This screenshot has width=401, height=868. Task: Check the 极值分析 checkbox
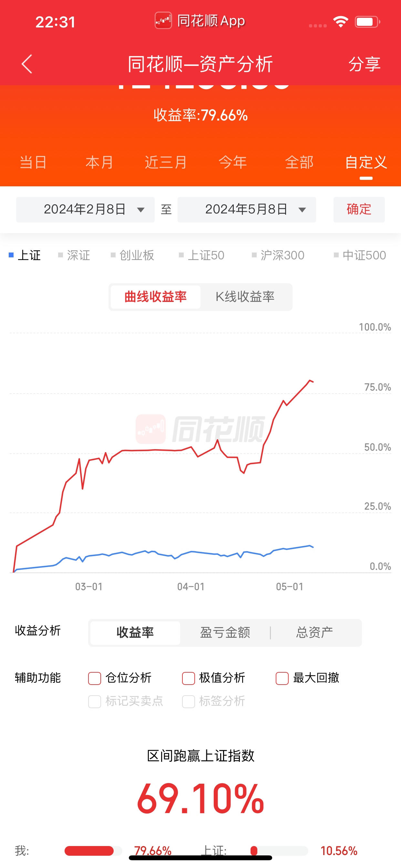click(188, 678)
